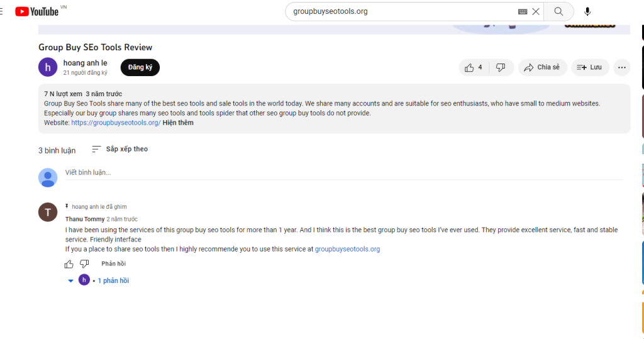Expand the description with Hiện thêm

coord(178,123)
